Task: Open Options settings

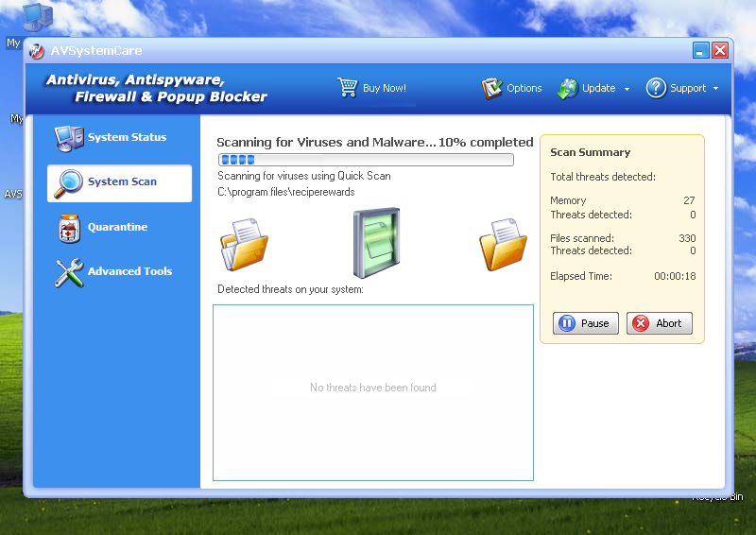Action: pos(524,88)
